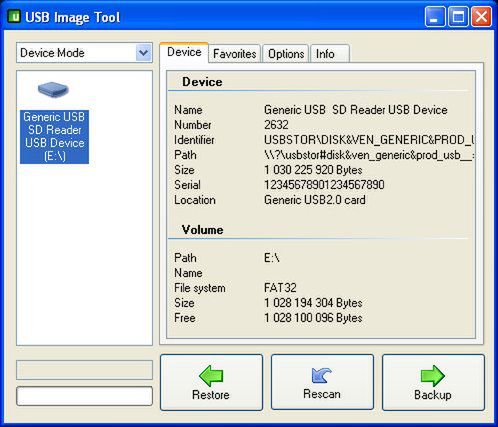Click the Device section heading
Screen dimensions: 498x427
202,82
